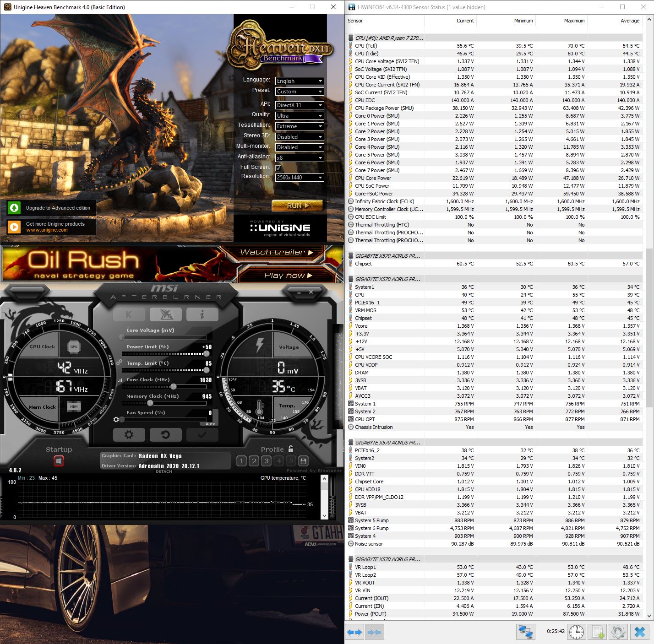Toggle fan speed Auto mode
This screenshot has width=654, height=644.
210,424
